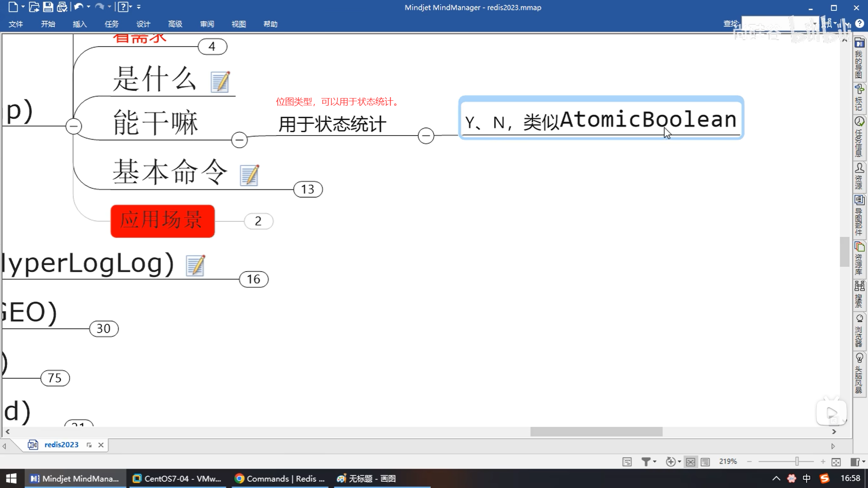This screenshot has width=868, height=488.
Task: Click the fit map icon next to the zoom slider
Action: (836, 462)
